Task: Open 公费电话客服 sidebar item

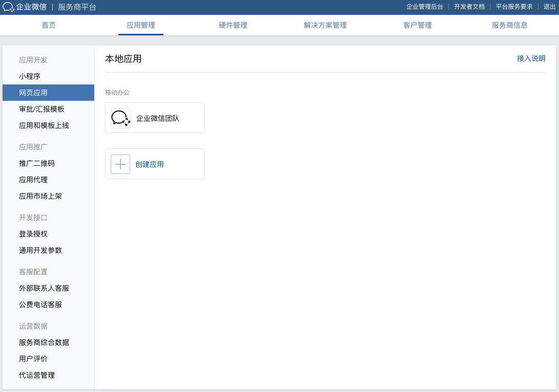Action: point(49,304)
